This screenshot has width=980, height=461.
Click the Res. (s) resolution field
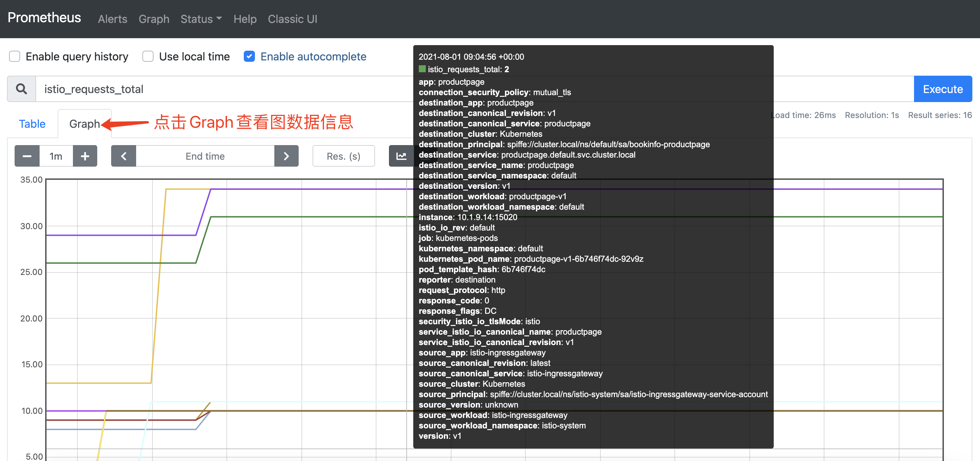pos(343,156)
